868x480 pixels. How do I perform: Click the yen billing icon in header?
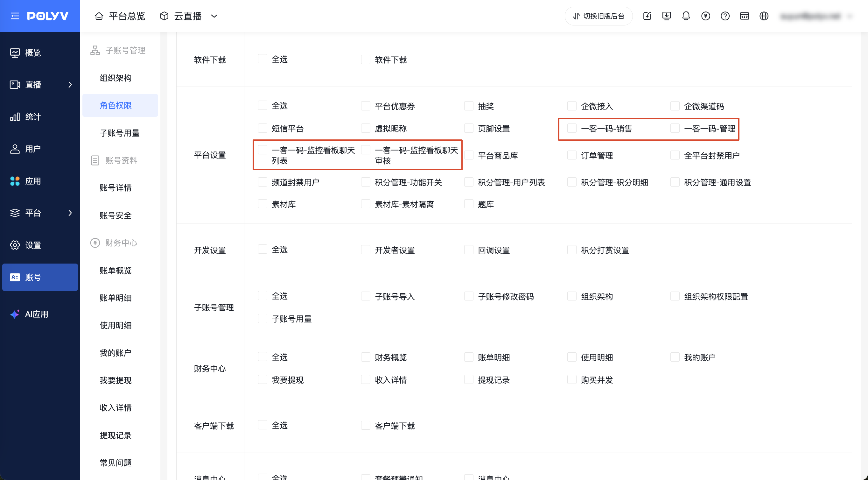(x=706, y=16)
